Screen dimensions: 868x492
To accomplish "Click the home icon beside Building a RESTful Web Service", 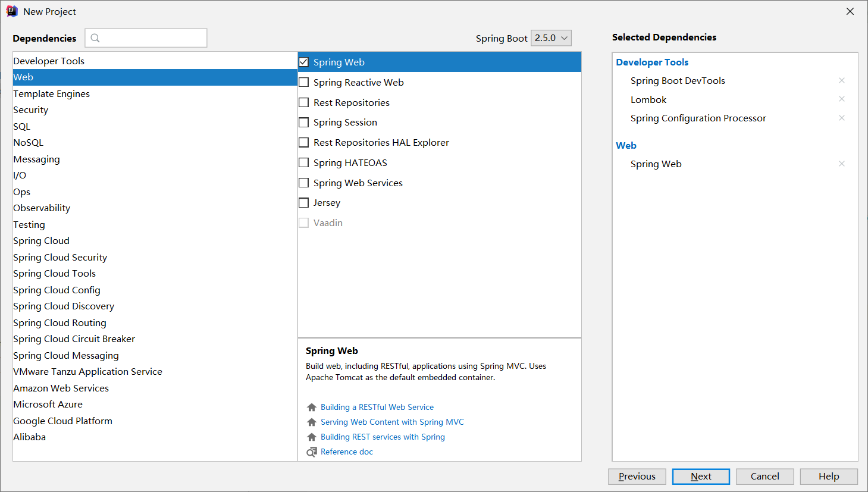I will pos(311,407).
